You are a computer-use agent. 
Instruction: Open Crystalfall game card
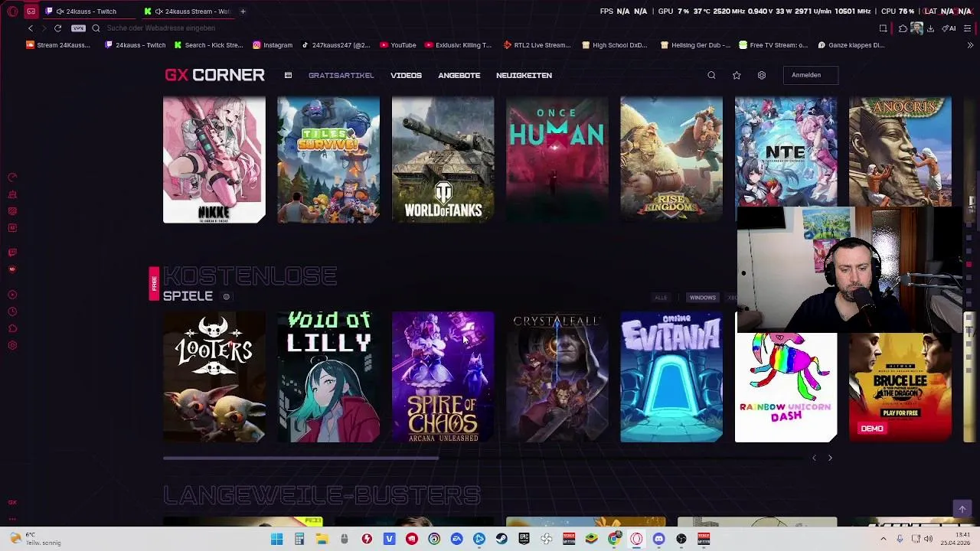tap(557, 377)
